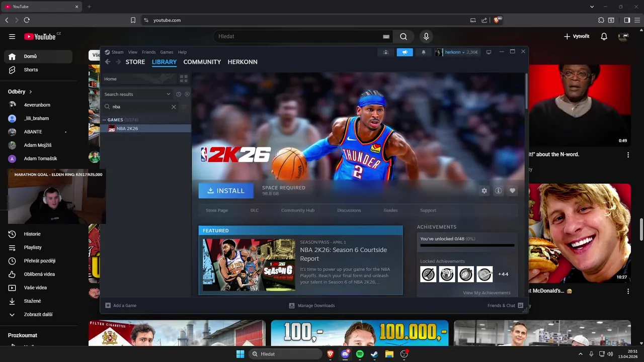Click the Steam back navigation arrow

[x=108, y=62]
